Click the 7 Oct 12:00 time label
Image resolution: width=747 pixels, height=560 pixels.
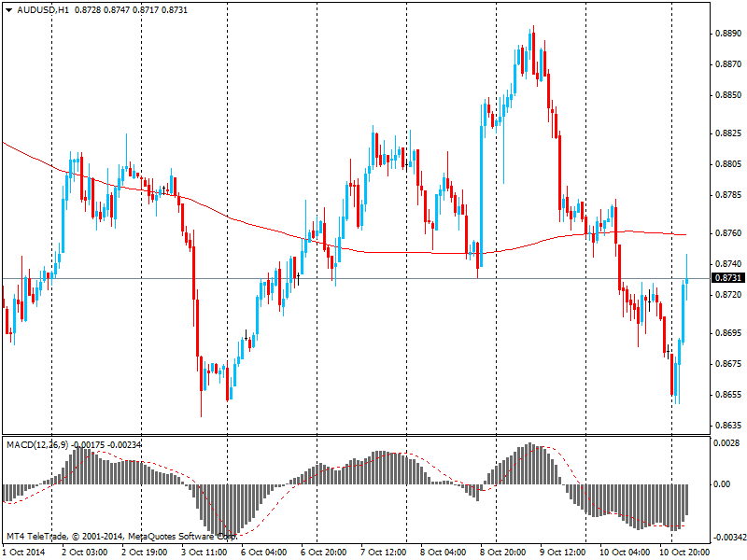click(383, 553)
